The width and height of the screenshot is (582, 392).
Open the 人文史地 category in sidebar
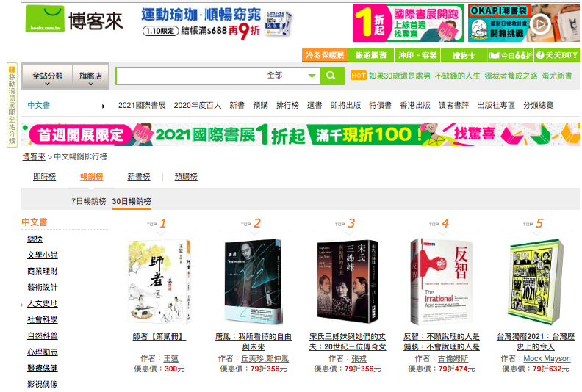coord(43,304)
